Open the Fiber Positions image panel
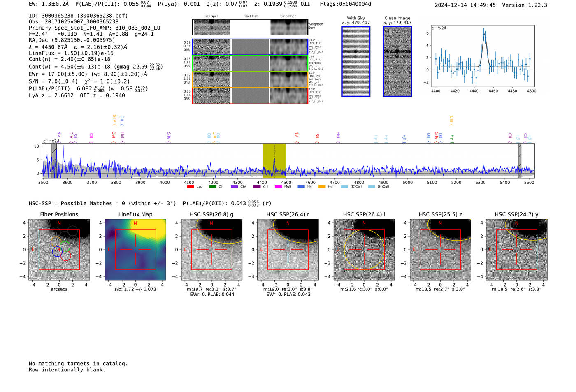The width and height of the screenshot is (576, 392). tap(59, 249)
